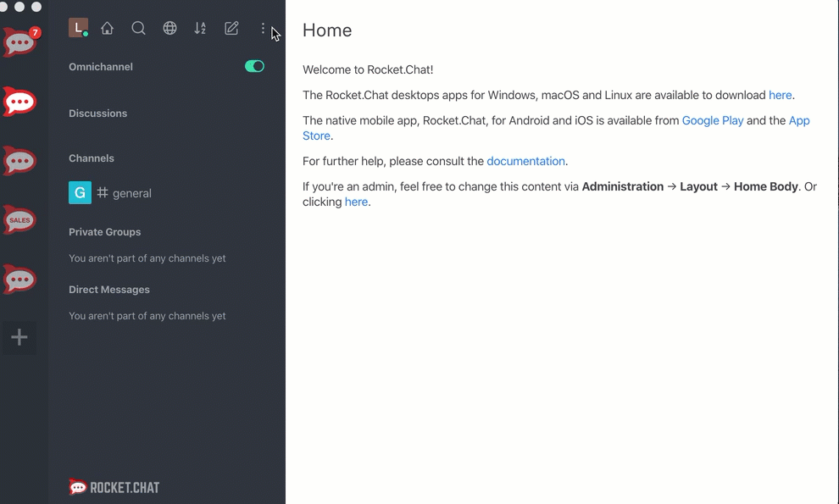The width and height of the screenshot is (839, 504).
Task: Select the Direct Messages section header
Action: click(109, 290)
